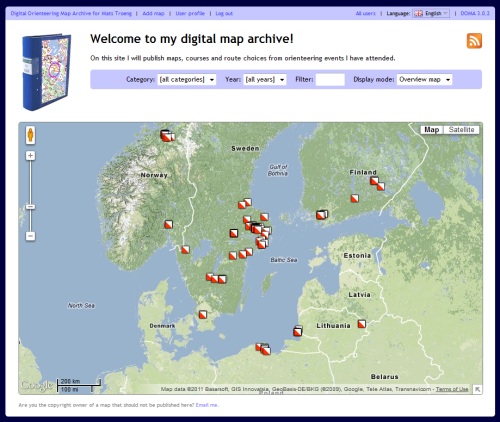
Task: Open the lone marker in southern Finland
Action: [x=355, y=199]
